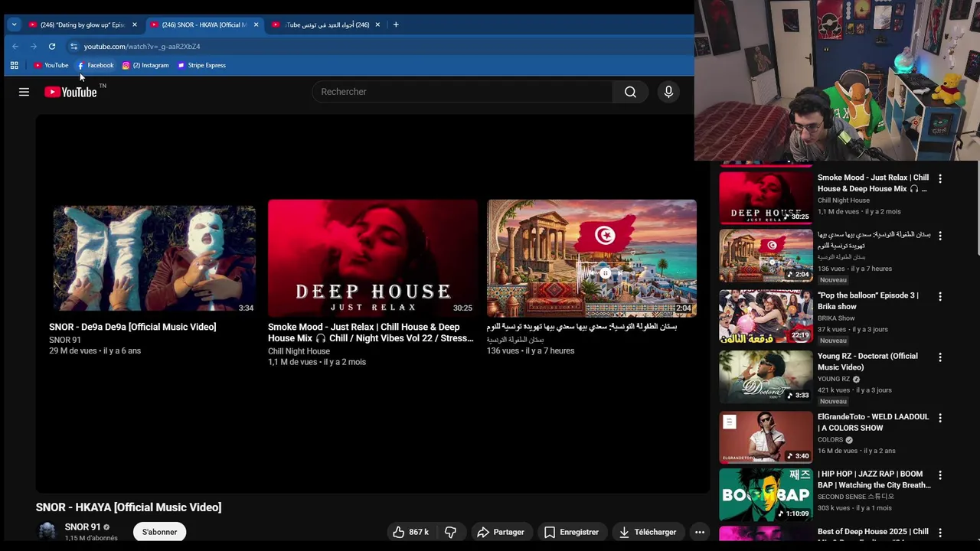The height and width of the screenshot is (551, 980).
Task: Open the Smoke Mood sidebar thumbnail
Action: click(x=766, y=197)
